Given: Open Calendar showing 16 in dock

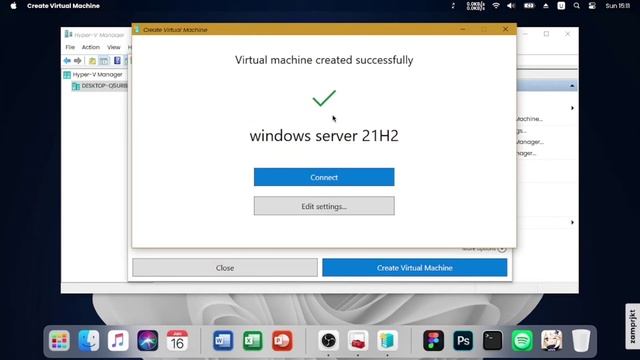Looking at the screenshot, I should [x=177, y=340].
